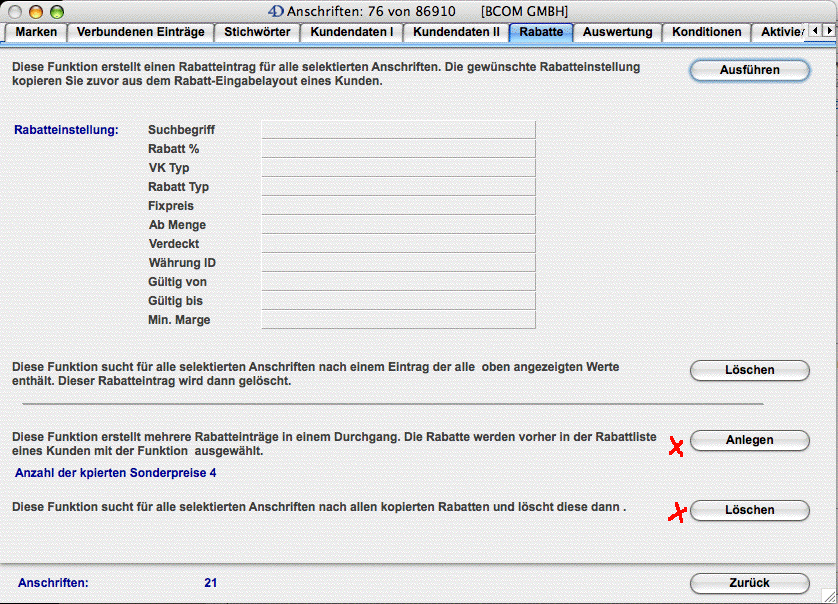Screen dimensions: 838x604
Task: Focus the Währung ID field
Action: (x=398, y=263)
